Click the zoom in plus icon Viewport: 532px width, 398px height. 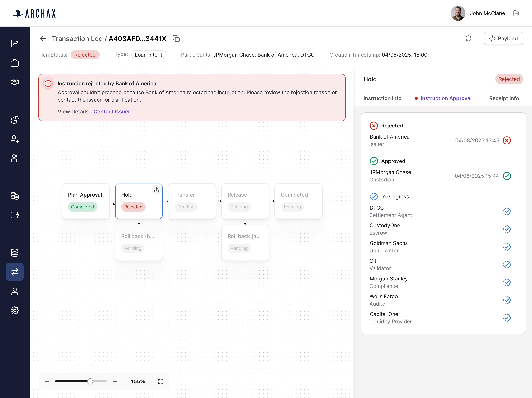115,381
